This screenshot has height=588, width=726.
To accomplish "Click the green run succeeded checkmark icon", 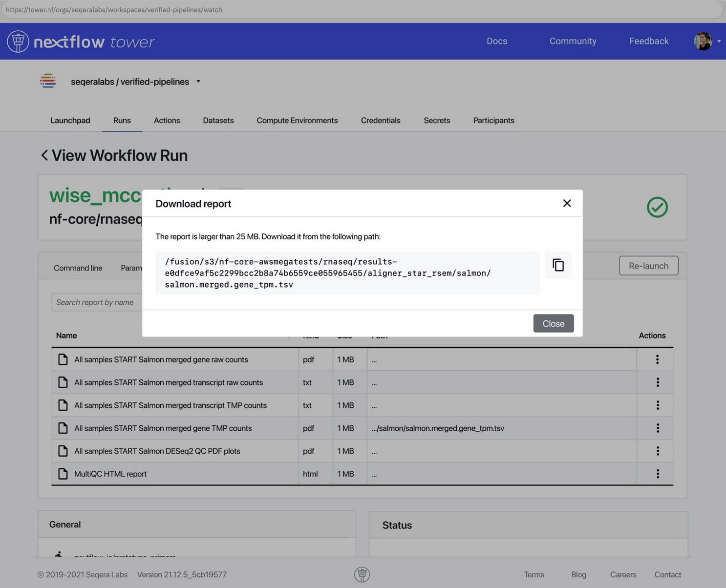I will point(657,207).
